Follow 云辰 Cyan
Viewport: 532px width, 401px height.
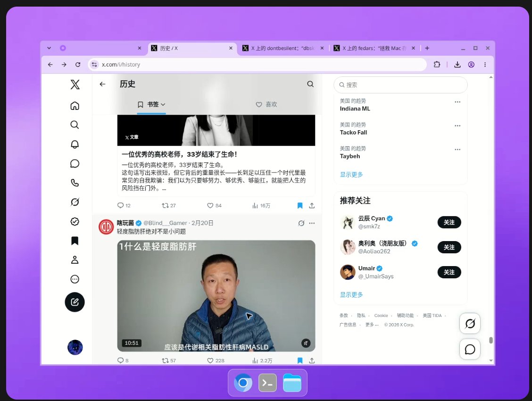tap(449, 222)
